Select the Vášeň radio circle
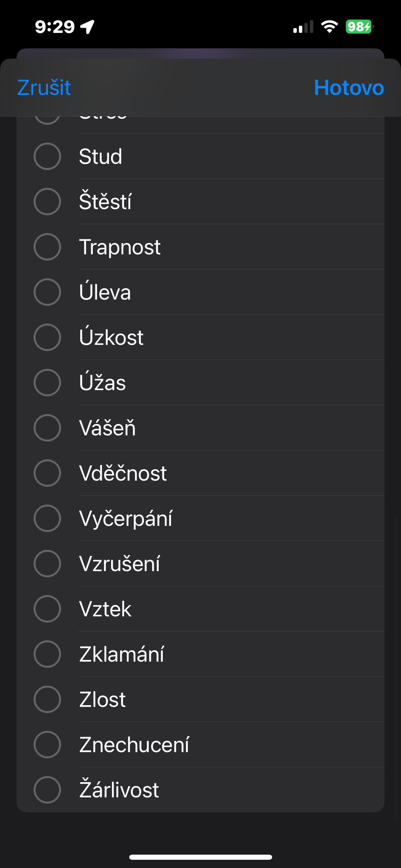Image resolution: width=401 pixels, height=868 pixels. (47, 428)
